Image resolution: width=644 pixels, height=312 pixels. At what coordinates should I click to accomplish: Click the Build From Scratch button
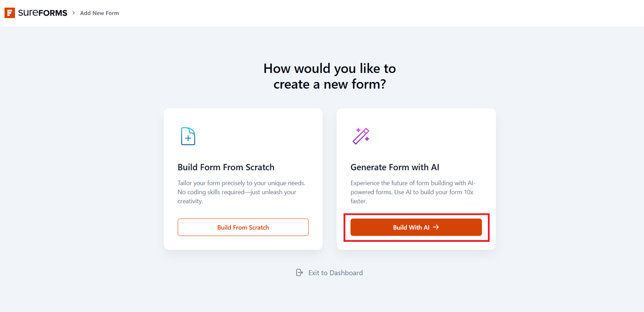[x=243, y=227]
